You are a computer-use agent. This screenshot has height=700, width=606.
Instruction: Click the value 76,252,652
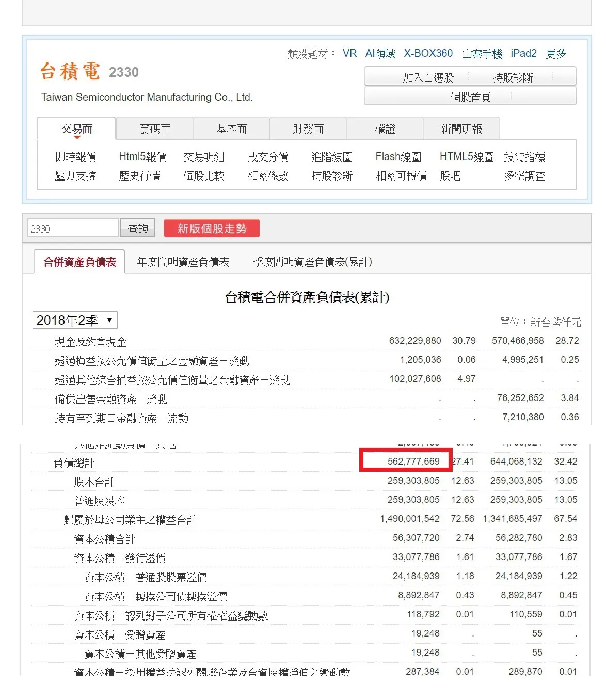click(520, 398)
